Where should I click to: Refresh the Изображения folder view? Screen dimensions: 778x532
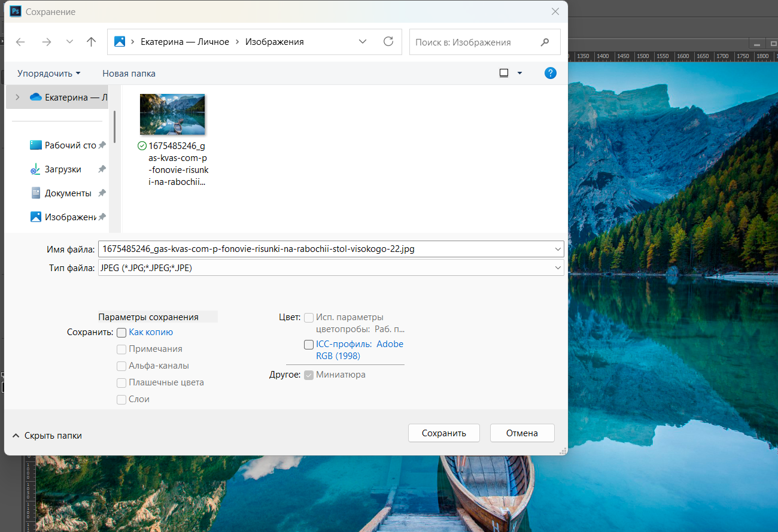tap(388, 42)
